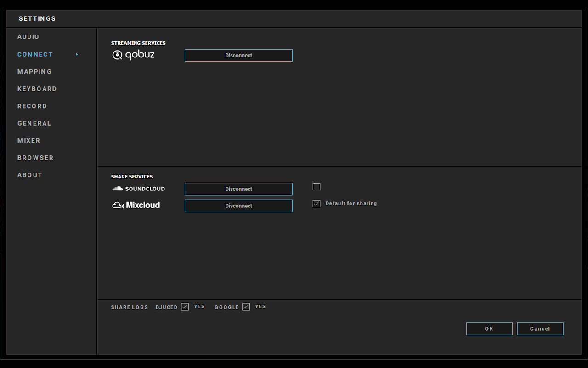The image size is (588, 368).
Task: Disable DJUCED share logs
Action: (185, 306)
